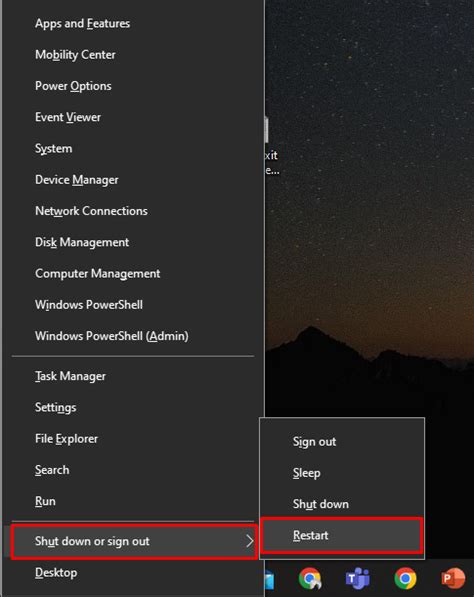Open Windows PowerShell (Admin)

[133, 336]
